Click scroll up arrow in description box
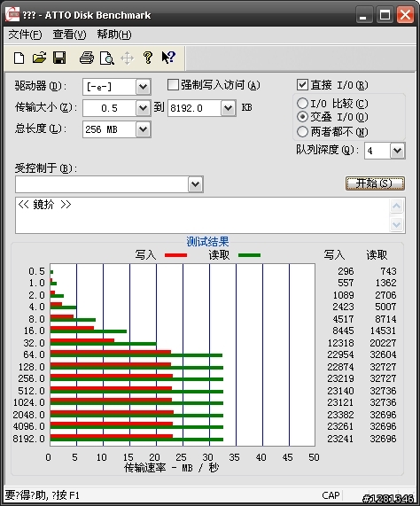This screenshot has height=506, width=420. click(x=396, y=206)
